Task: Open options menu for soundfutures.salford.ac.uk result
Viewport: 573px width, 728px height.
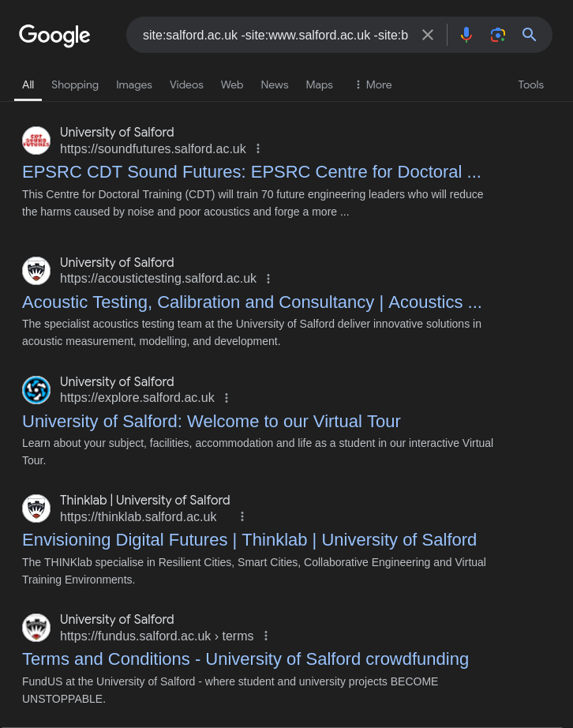Action: pos(258,148)
